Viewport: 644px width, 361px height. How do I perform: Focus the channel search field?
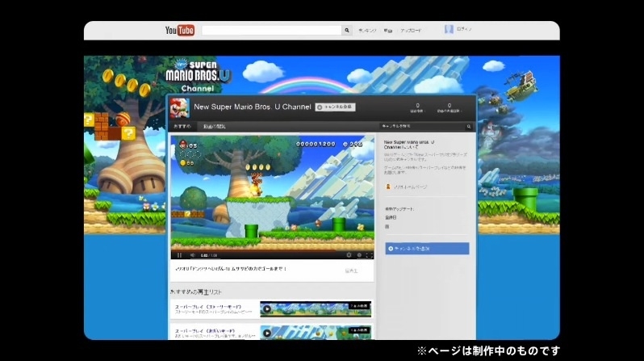pyautogui.click(x=423, y=126)
